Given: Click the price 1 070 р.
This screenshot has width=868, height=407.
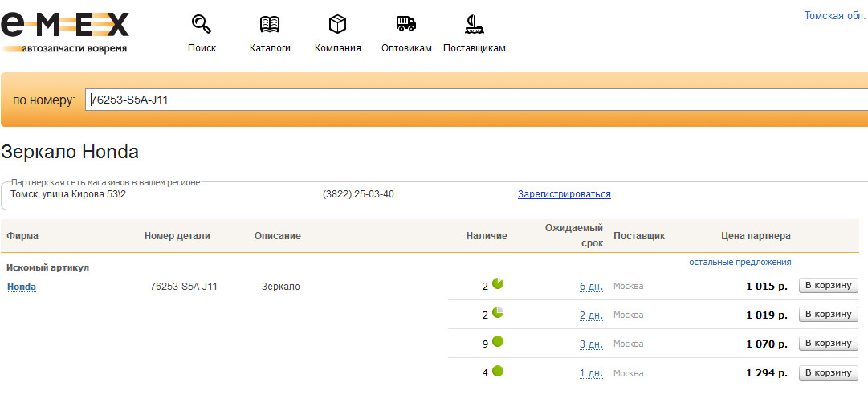Looking at the screenshot, I should click(x=767, y=344).
